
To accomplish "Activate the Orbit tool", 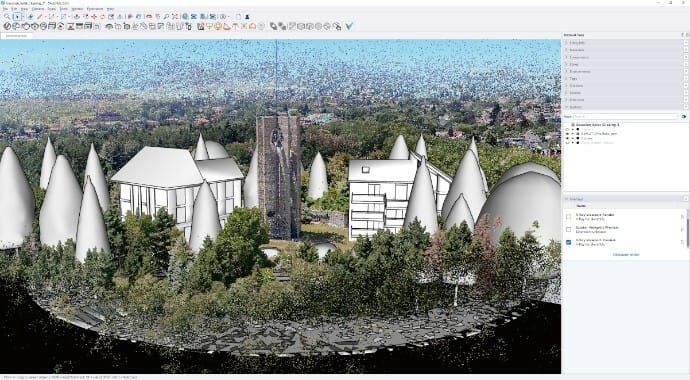I will tap(148, 17).
